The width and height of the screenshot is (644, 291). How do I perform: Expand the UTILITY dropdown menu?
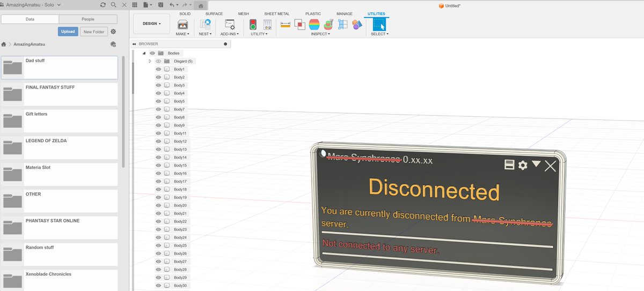click(260, 34)
